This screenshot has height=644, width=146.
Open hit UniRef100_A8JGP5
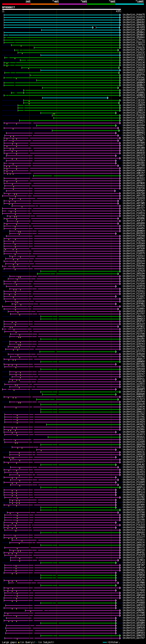click(x=134, y=30)
